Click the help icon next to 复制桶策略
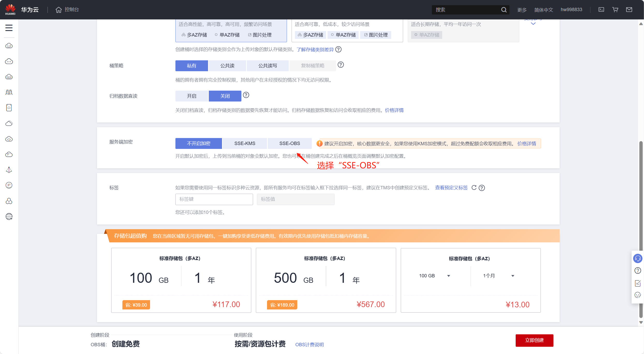The image size is (644, 354). click(341, 65)
